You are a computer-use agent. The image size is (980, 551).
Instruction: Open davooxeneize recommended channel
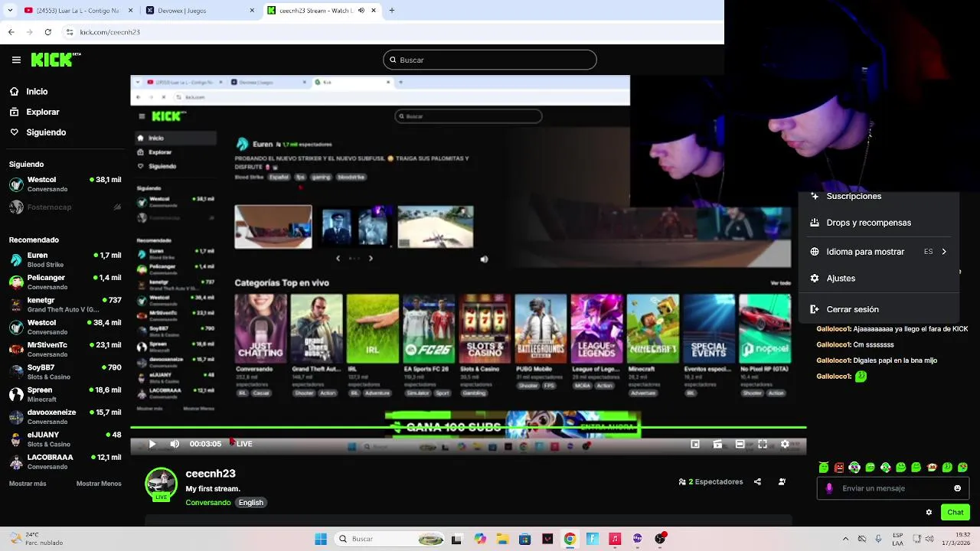click(65, 417)
